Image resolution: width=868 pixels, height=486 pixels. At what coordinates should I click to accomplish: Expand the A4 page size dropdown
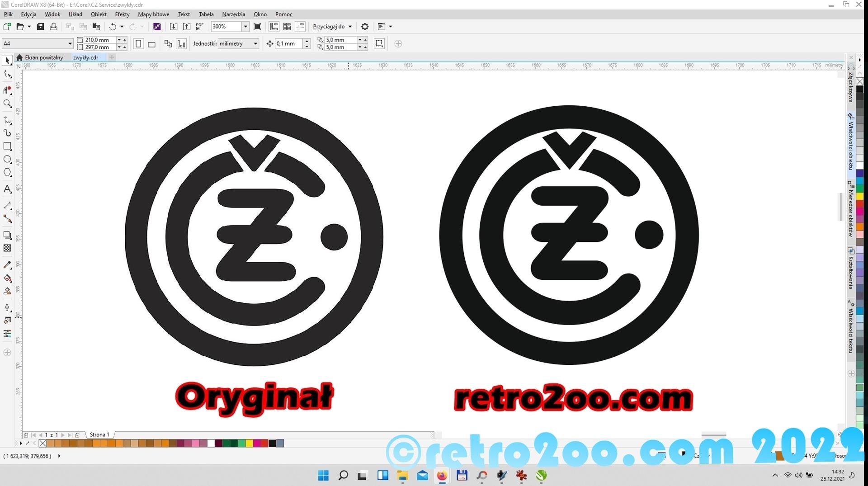(x=70, y=44)
